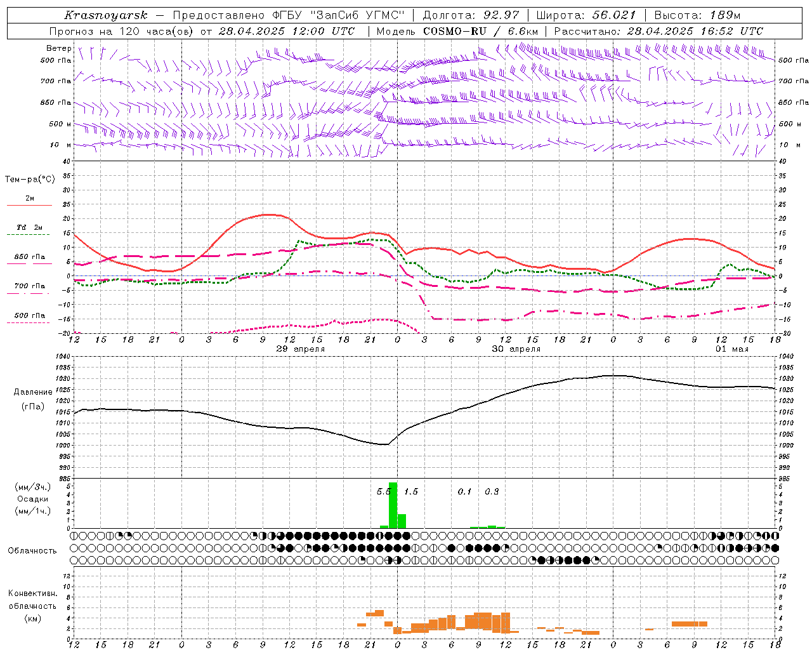Image resolution: width=812 pixels, height=650 pixels.
Task: Click 'Рассчитано: 28.04.2025 16:52 UTC' timestamp
Action: (x=658, y=31)
